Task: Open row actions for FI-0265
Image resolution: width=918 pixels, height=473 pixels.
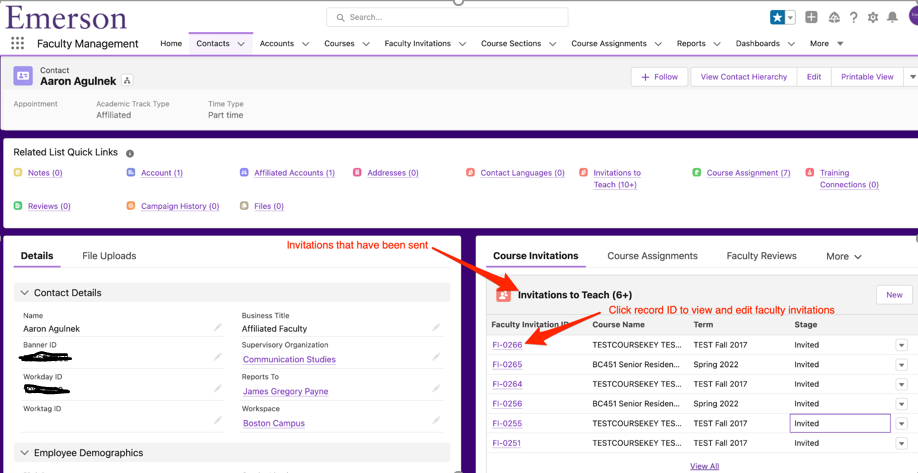Action: (x=901, y=365)
